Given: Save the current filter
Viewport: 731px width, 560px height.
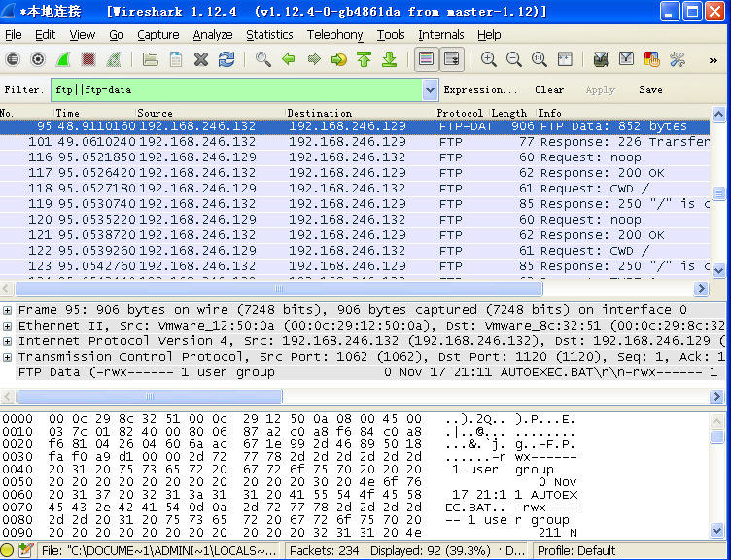Looking at the screenshot, I should (651, 90).
